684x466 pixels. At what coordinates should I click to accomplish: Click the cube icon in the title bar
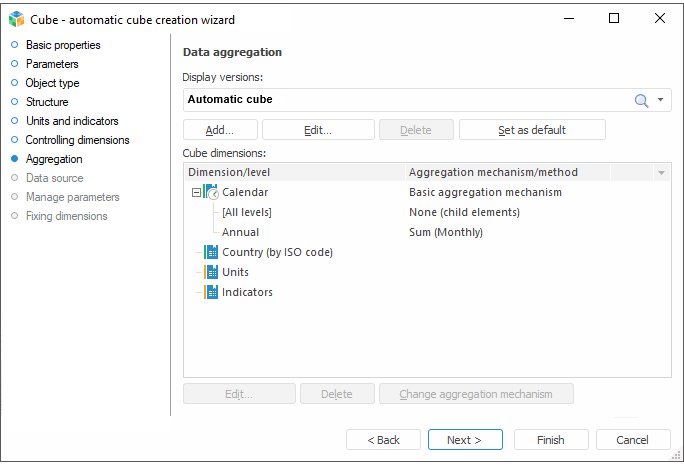16,19
